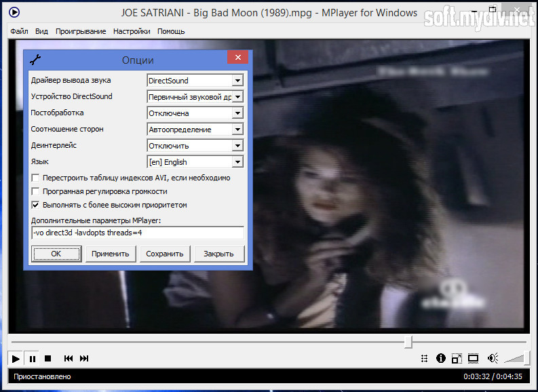Click the Pause button
Screen dimensions: 538x392
pyautogui.click(x=33, y=359)
